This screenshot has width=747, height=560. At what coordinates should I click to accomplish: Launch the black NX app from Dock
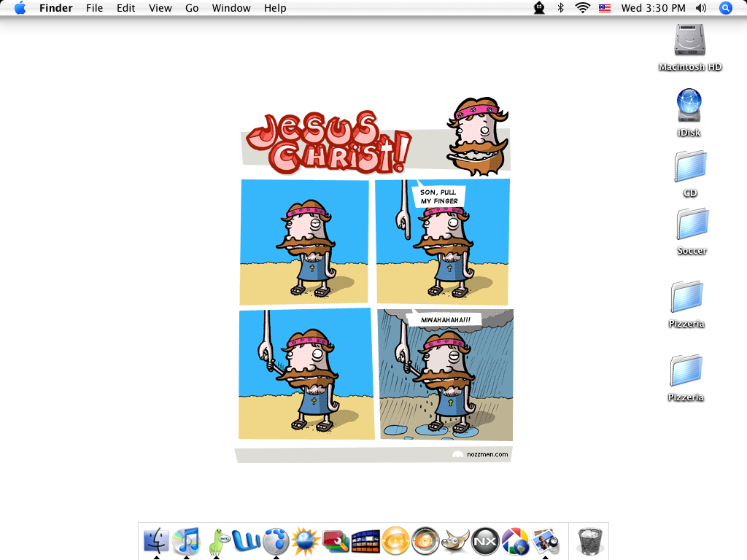485,541
